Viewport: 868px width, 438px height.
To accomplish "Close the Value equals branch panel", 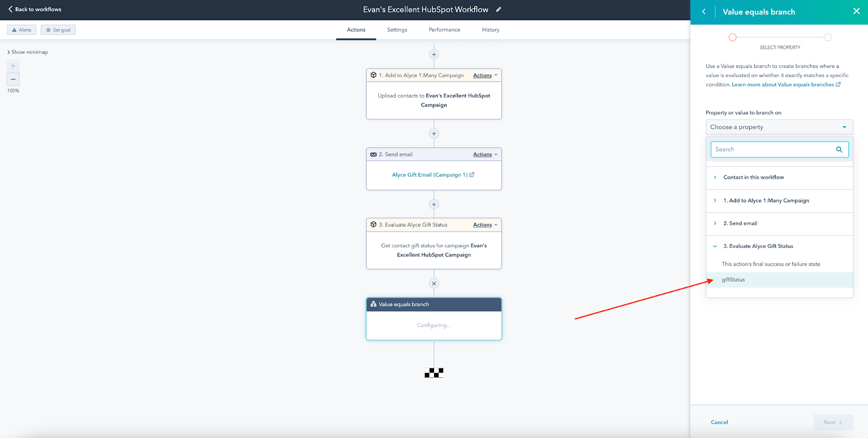I will [x=857, y=11].
